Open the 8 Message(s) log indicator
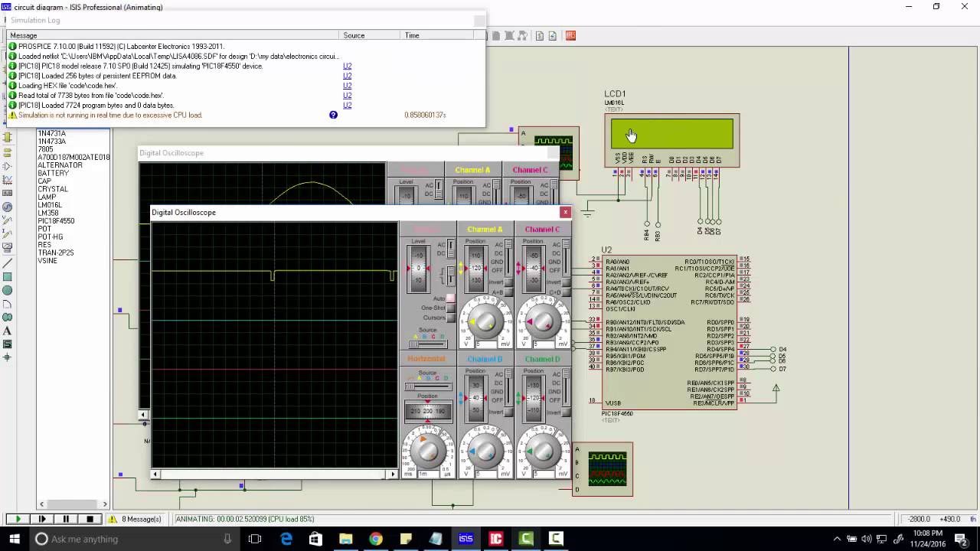The image size is (980, 551). (136, 519)
